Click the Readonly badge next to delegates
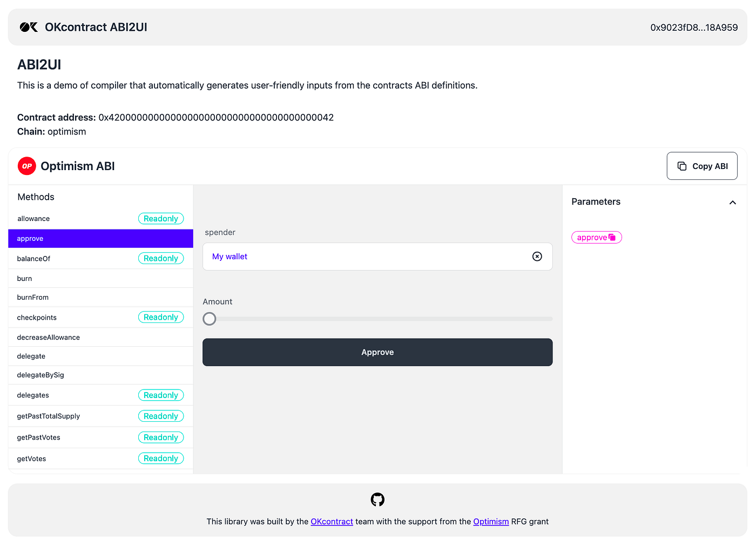756x546 pixels. coord(161,395)
